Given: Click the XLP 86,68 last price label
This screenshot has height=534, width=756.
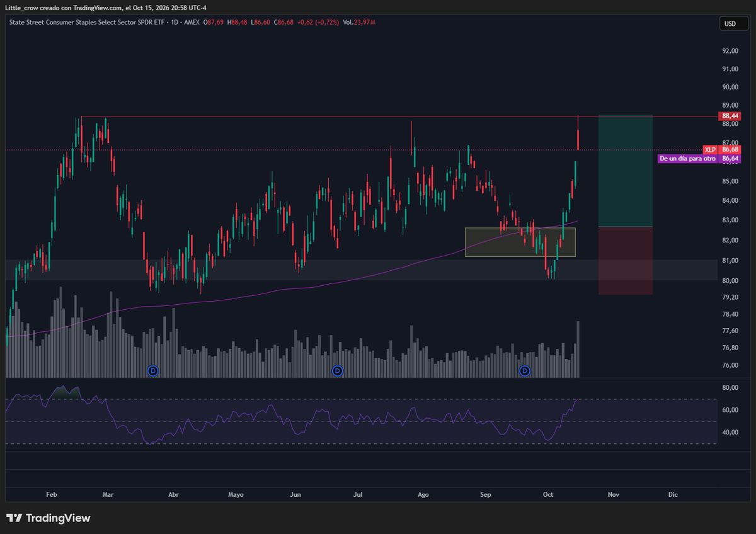Looking at the screenshot, I should click(722, 150).
